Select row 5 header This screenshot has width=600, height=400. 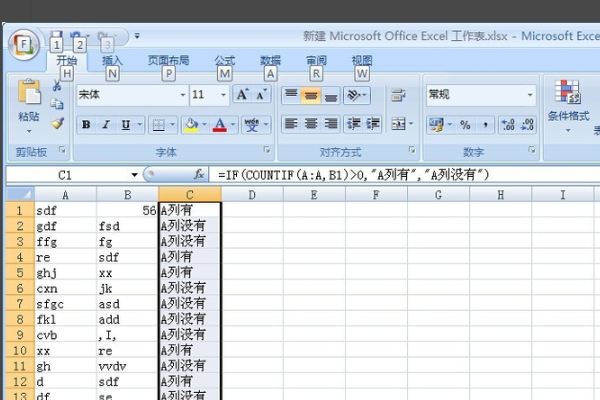click(20, 273)
